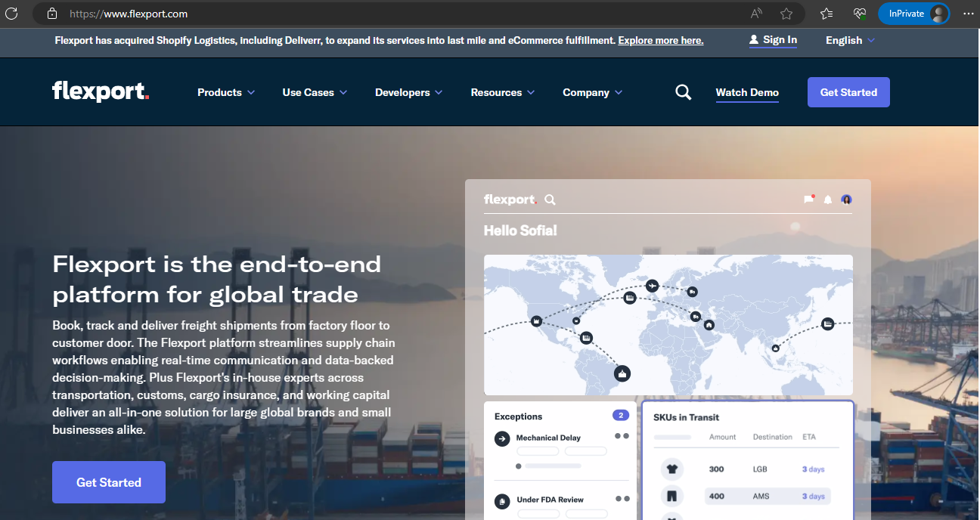This screenshot has height=520, width=980.
Task: Click the search icon in dashboard preview
Action: pyautogui.click(x=550, y=200)
